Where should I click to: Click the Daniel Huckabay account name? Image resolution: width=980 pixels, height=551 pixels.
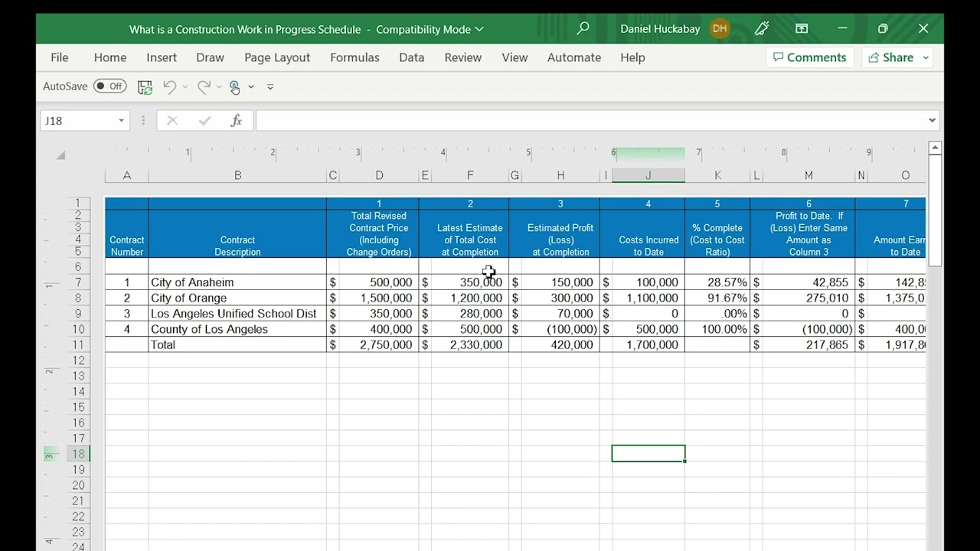tap(660, 29)
